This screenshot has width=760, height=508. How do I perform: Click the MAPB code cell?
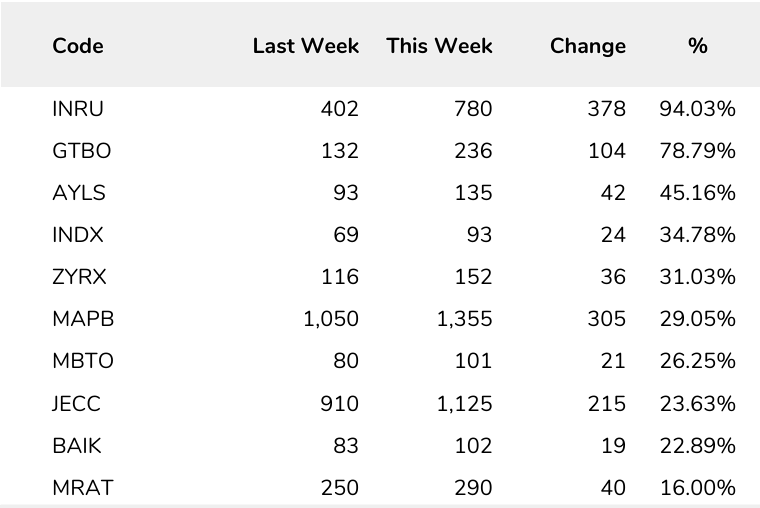82,319
